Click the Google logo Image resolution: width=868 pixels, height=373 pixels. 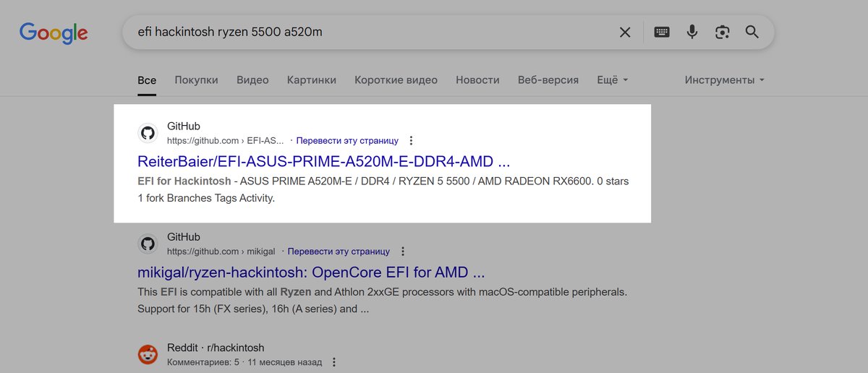point(54,33)
